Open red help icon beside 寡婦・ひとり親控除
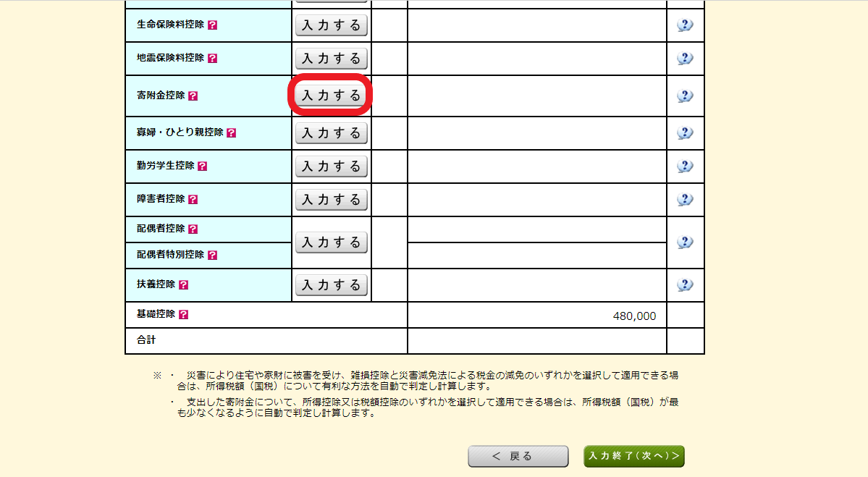This screenshot has width=868, height=477. click(x=232, y=132)
